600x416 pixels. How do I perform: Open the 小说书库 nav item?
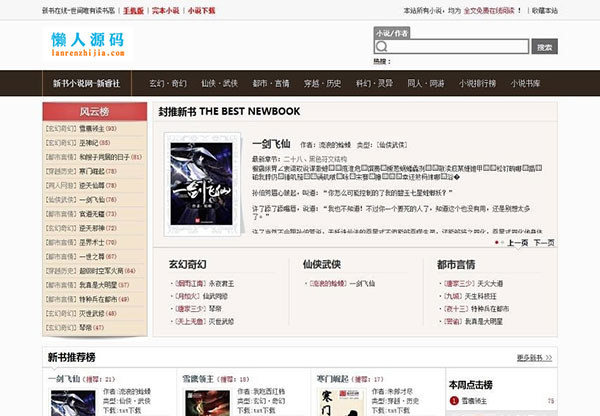[525, 83]
